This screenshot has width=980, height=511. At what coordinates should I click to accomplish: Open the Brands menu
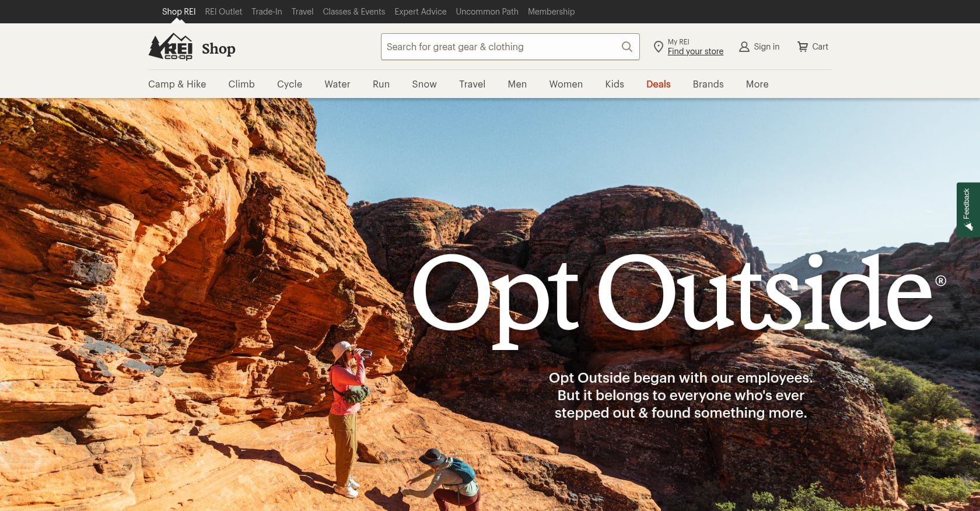708,84
